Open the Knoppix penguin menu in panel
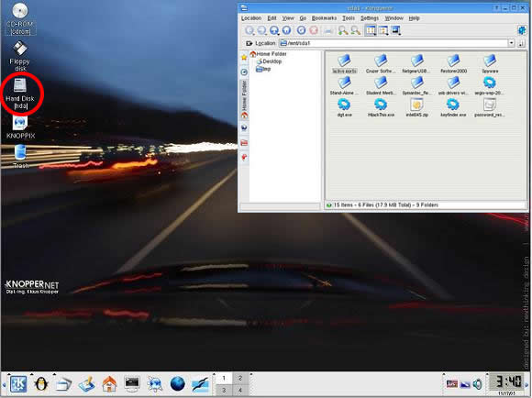The width and height of the screenshot is (532, 398). click(41, 384)
